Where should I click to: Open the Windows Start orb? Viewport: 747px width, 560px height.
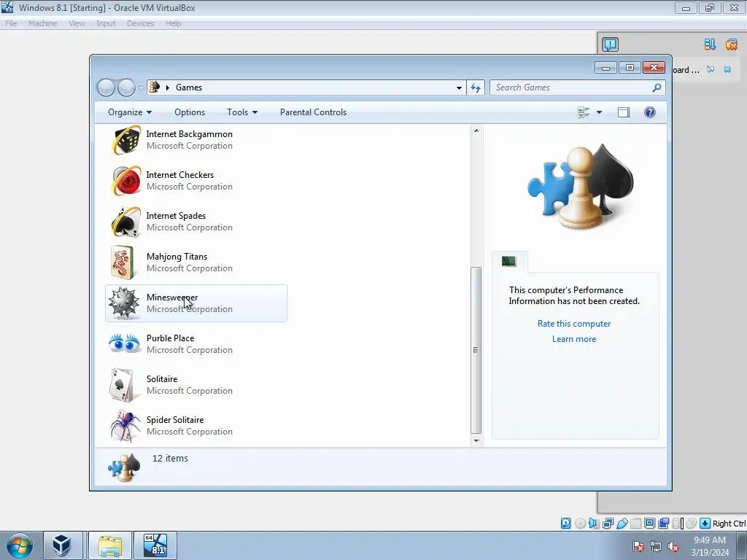[20, 545]
